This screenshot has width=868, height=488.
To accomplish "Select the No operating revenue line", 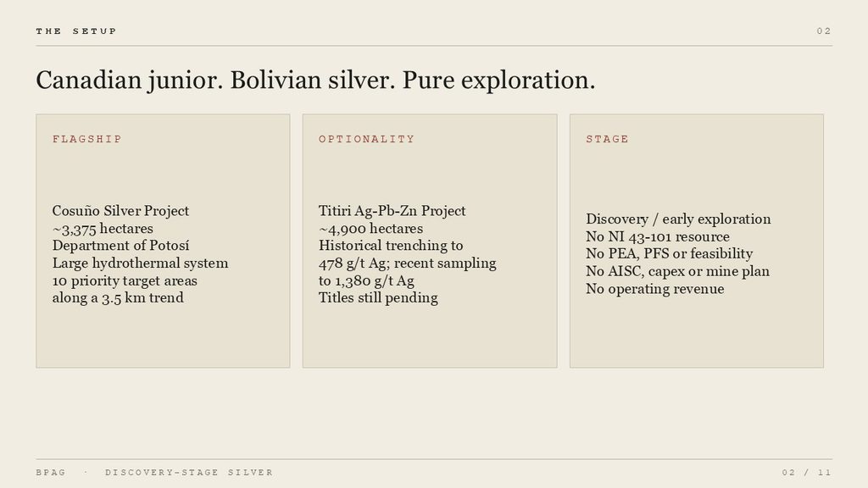I will coord(655,289).
